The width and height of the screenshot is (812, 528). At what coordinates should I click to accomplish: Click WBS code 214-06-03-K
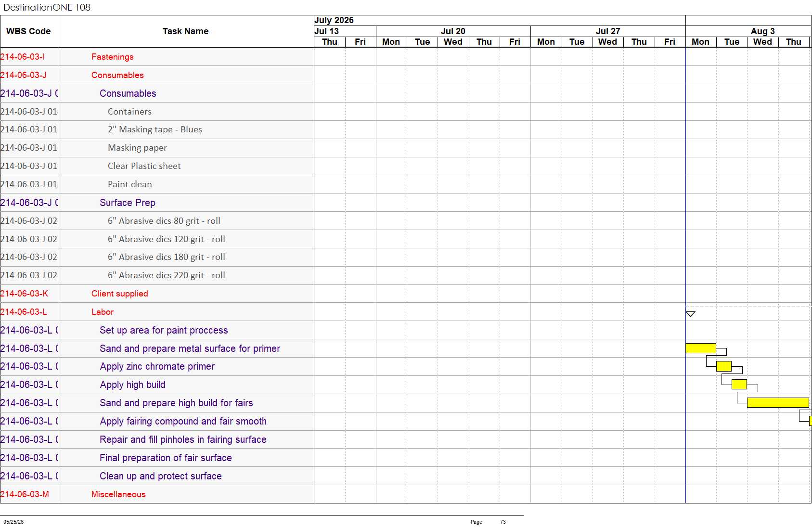point(24,294)
